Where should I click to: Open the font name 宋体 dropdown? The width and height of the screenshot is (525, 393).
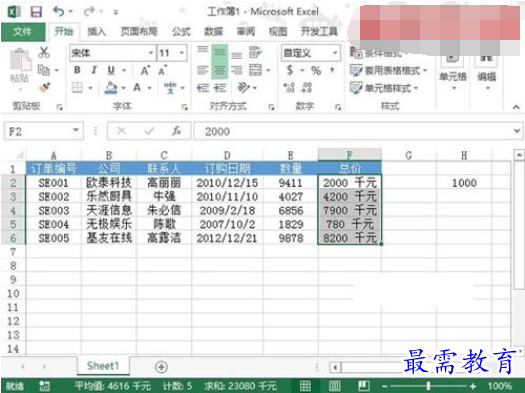151,53
